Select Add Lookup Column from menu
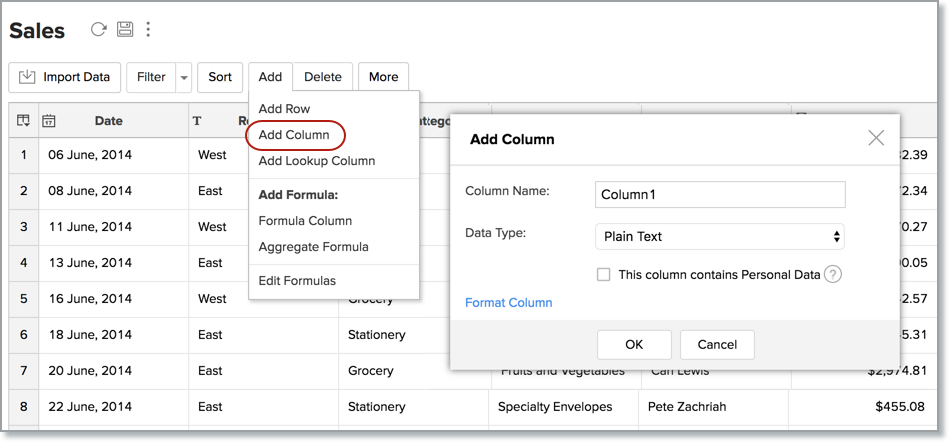This screenshot has height=442, width=949. coord(316,161)
